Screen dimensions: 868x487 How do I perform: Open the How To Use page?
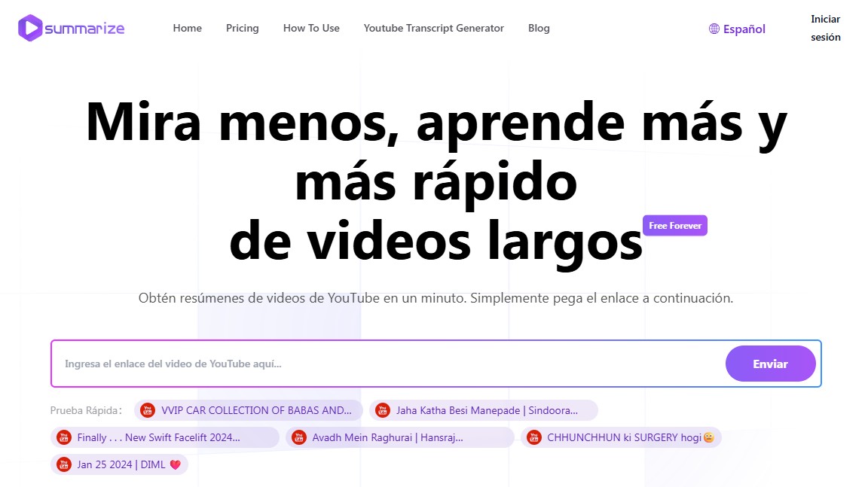tap(311, 28)
